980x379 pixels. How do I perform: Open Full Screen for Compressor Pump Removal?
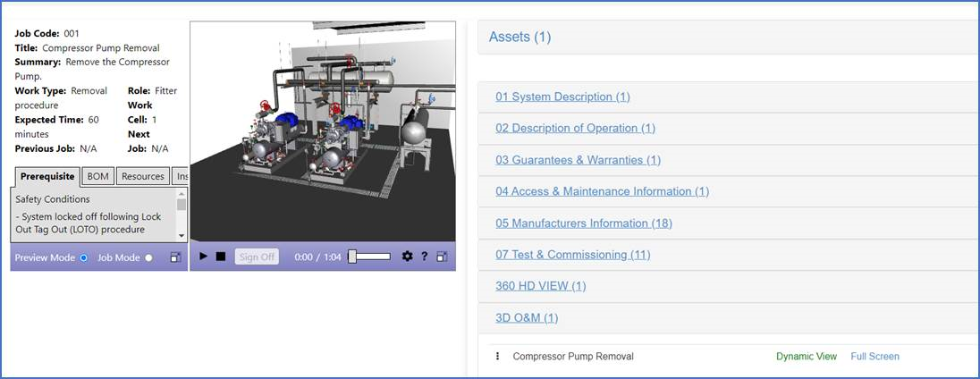[875, 357]
